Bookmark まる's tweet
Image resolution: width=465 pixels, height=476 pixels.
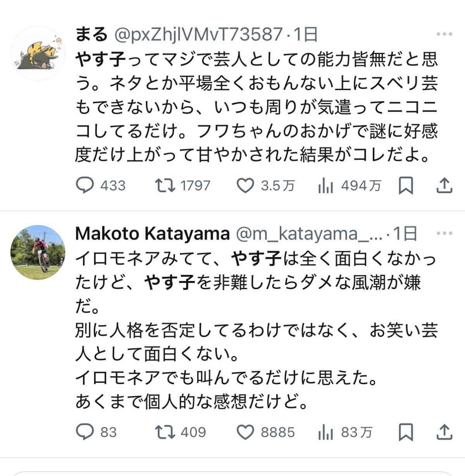(406, 186)
